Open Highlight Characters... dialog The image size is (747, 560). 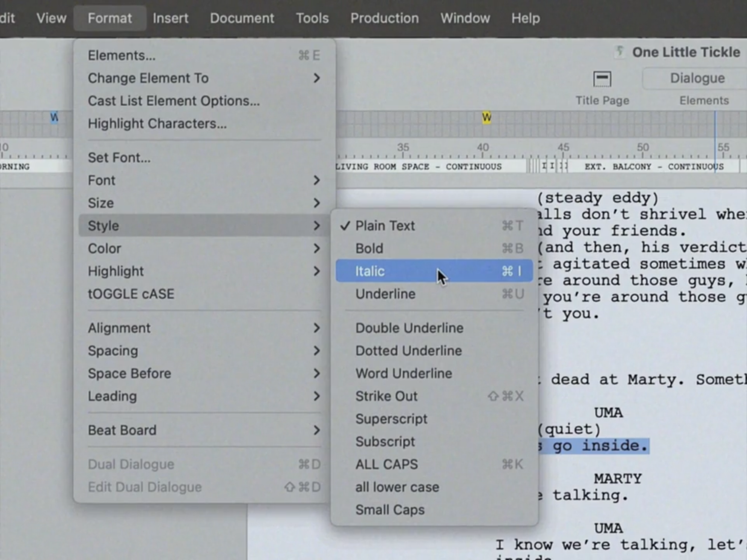click(x=157, y=124)
